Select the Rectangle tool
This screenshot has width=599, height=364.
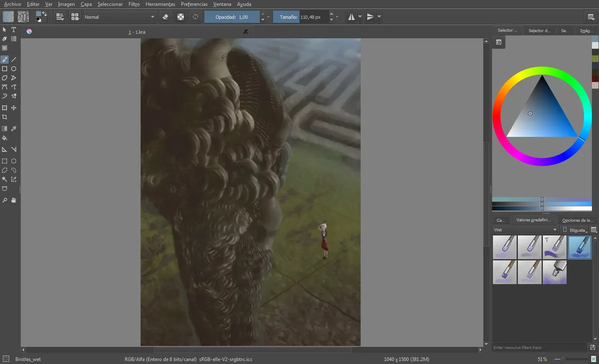pyautogui.click(x=5, y=69)
